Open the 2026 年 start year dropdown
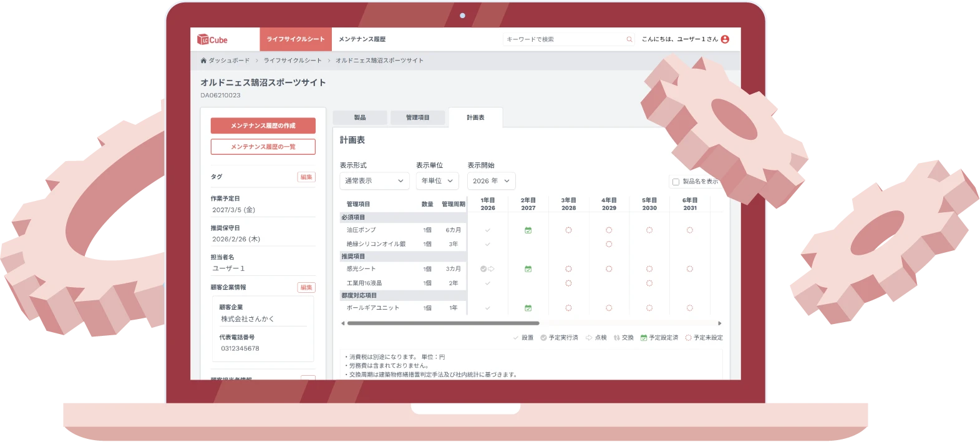The width and height of the screenshot is (980, 442). click(491, 181)
